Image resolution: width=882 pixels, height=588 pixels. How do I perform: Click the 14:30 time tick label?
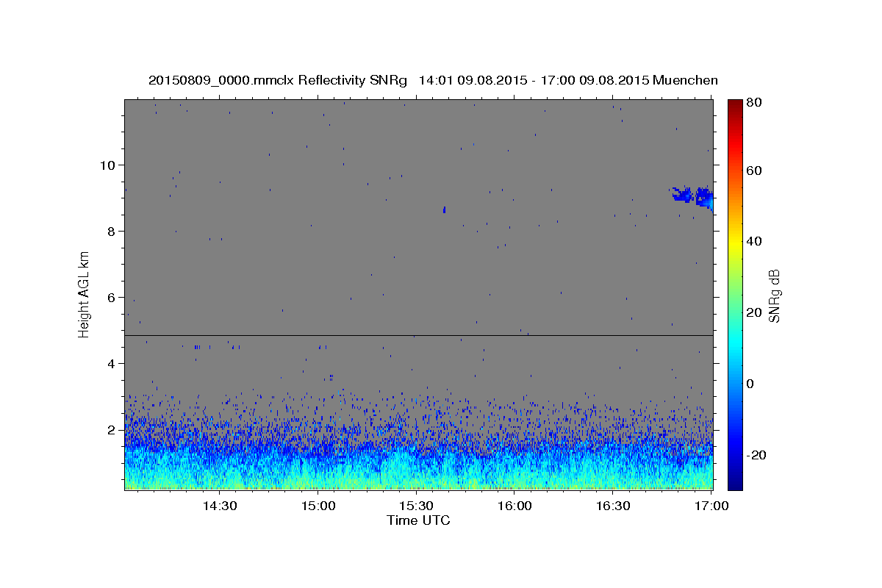click(x=219, y=506)
